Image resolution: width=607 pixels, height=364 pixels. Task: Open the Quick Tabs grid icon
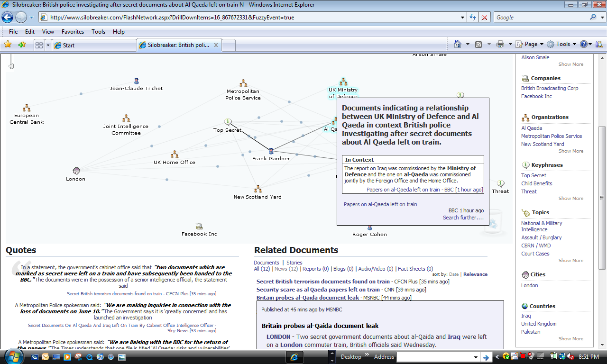click(x=39, y=45)
